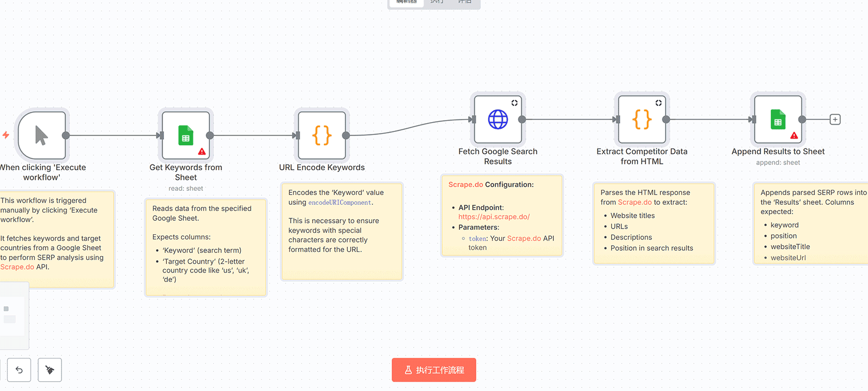The width and height of the screenshot is (868, 391).
Task: Click Scrape.do link in Extract Competitor note
Action: click(x=634, y=202)
